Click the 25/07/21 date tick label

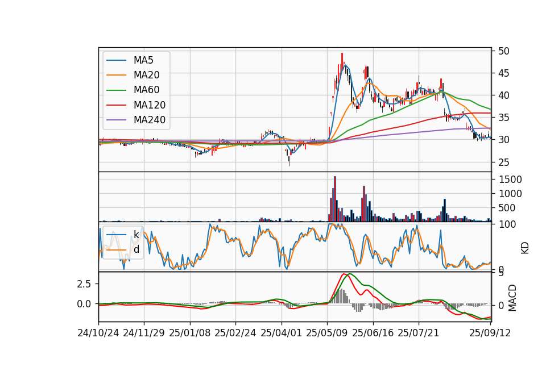pyautogui.click(x=419, y=333)
